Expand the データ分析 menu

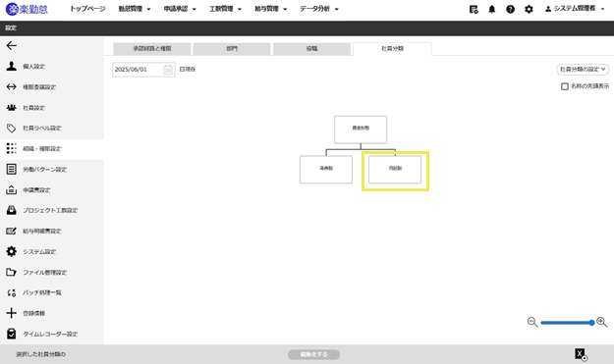point(319,9)
